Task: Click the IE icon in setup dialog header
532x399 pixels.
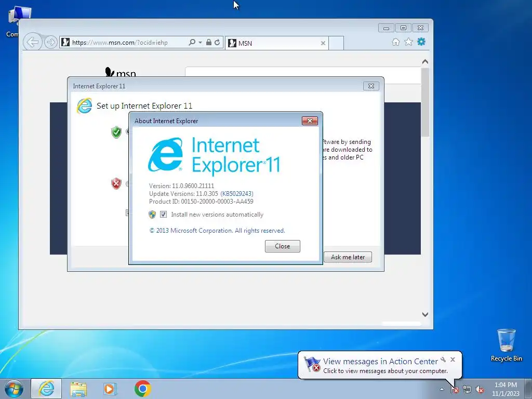Action: [x=84, y=105]
